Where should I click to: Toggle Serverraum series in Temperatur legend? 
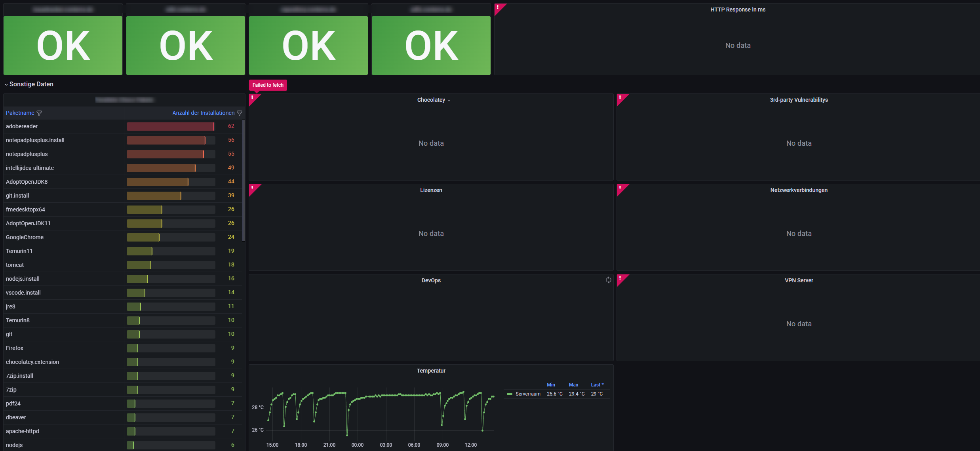[527, 394]
